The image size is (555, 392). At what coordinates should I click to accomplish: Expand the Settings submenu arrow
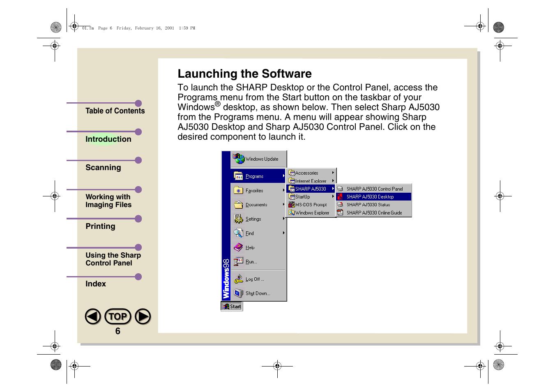[x=283, y=219]
